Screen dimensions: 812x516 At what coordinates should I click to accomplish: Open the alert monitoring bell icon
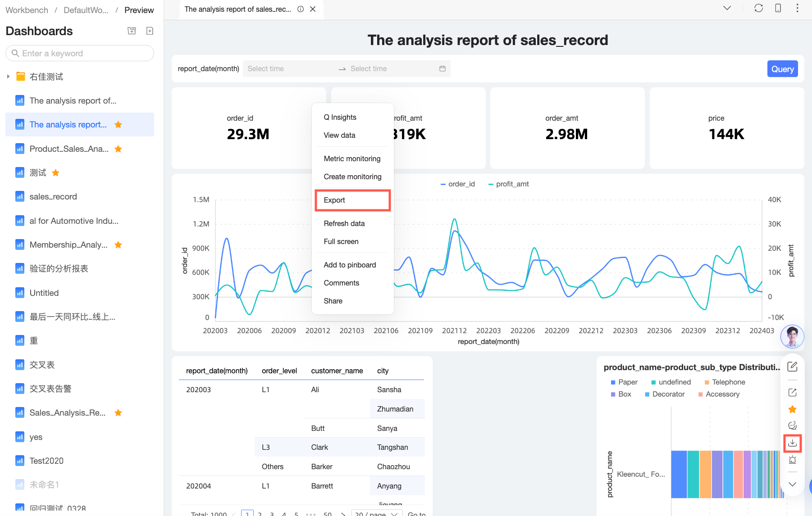point(792,460)
